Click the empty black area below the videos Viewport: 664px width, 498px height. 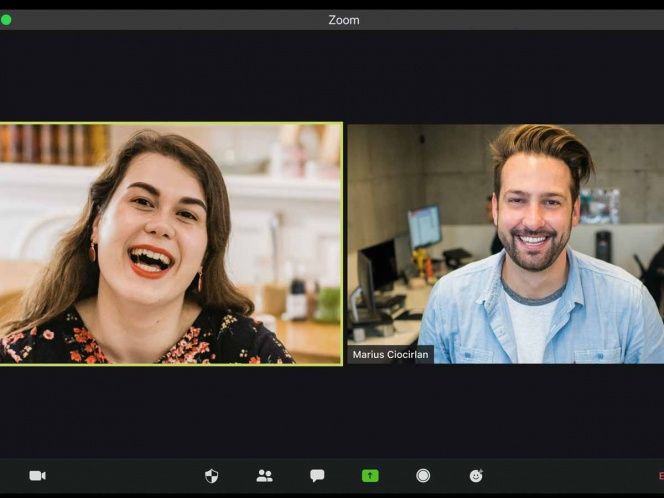click(x=332, y=410)
